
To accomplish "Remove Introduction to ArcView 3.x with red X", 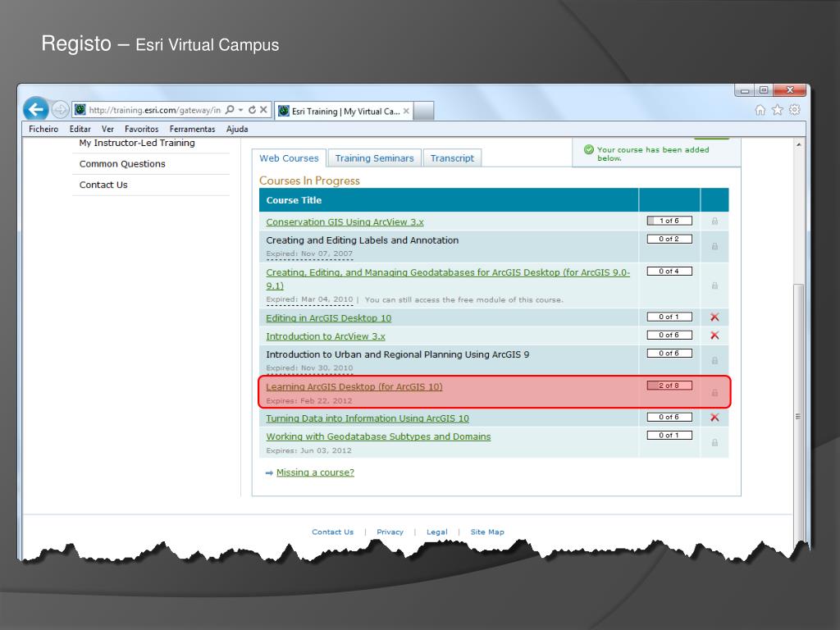I will (714, 336).
